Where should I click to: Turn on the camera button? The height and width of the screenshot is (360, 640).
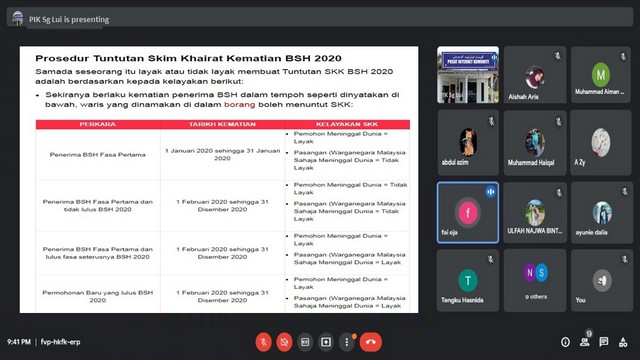tap(284, 342)
